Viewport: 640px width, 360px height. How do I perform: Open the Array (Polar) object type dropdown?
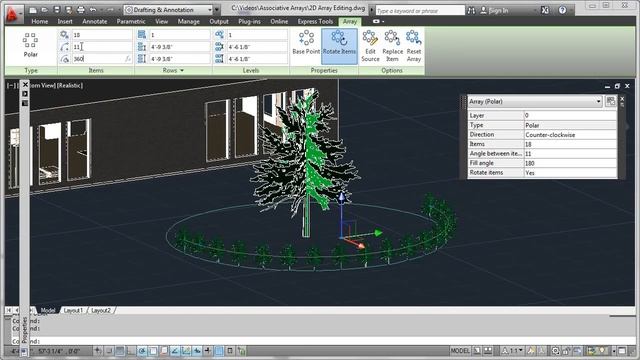click(x=598, y=101)
